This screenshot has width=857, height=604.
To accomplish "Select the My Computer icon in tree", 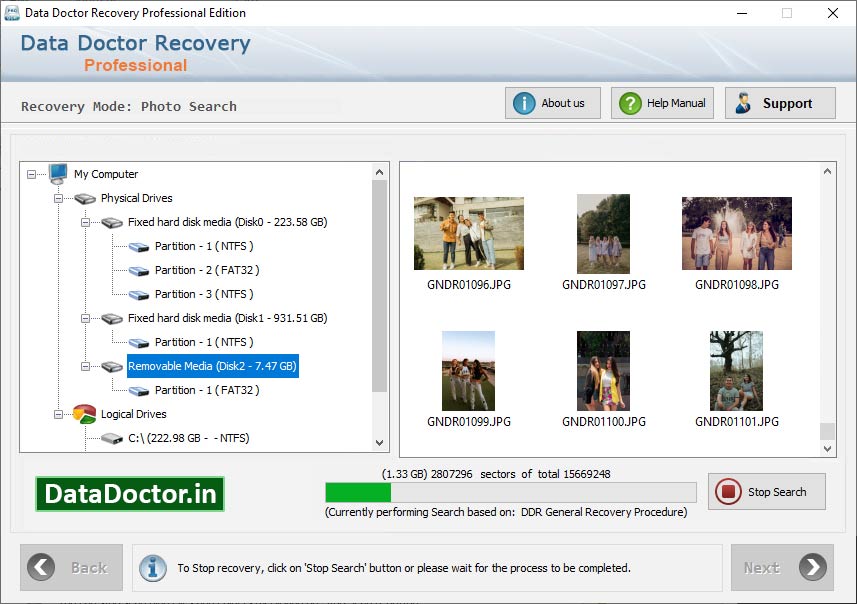I will click(x=57, y=174).
